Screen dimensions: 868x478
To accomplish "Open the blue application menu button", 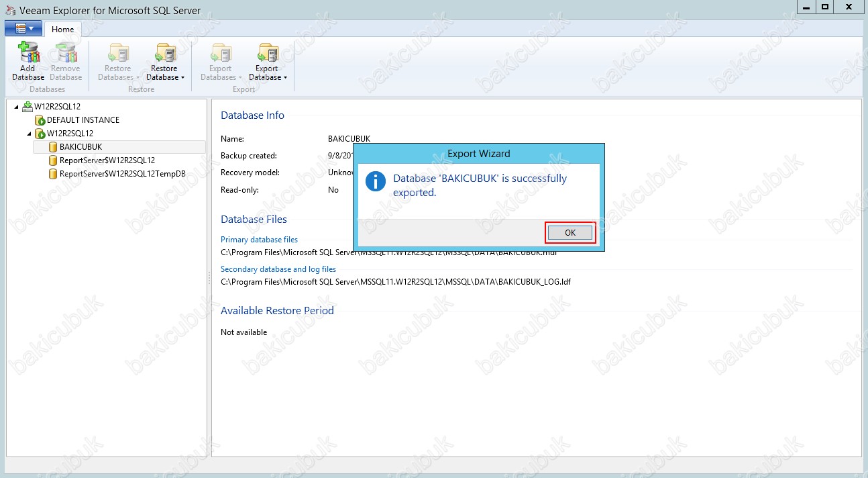I will 23,28.
